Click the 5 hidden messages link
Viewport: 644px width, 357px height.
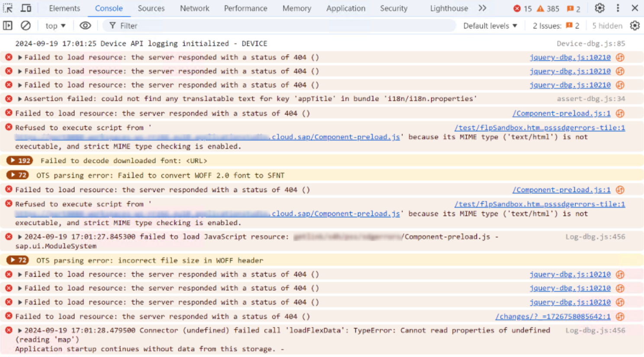[x=607, y=25]
